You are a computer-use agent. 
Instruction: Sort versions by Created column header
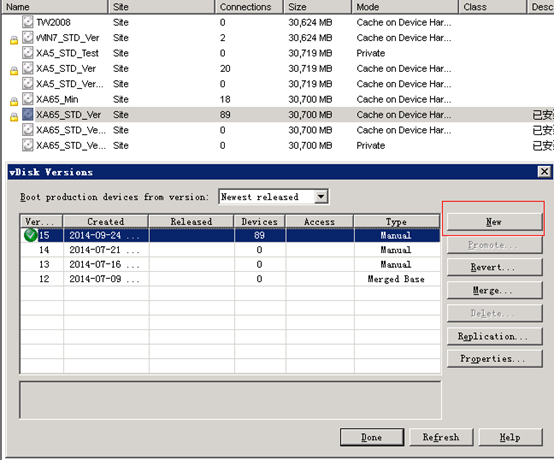(x=106, y=222)
